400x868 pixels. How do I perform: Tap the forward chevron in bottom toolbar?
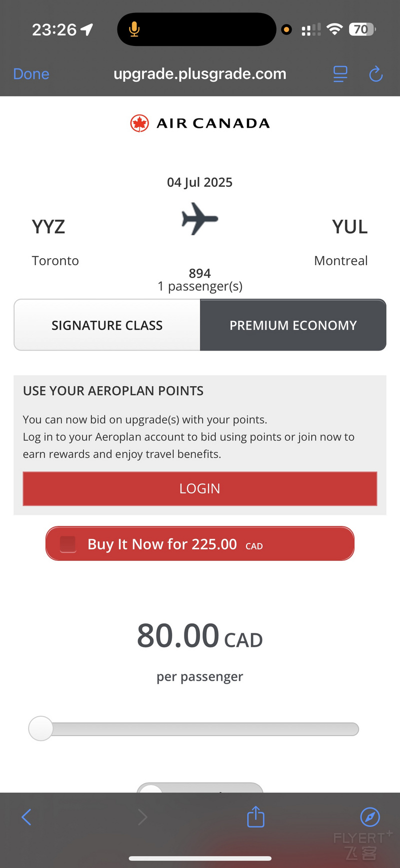(x=142, y=817)
